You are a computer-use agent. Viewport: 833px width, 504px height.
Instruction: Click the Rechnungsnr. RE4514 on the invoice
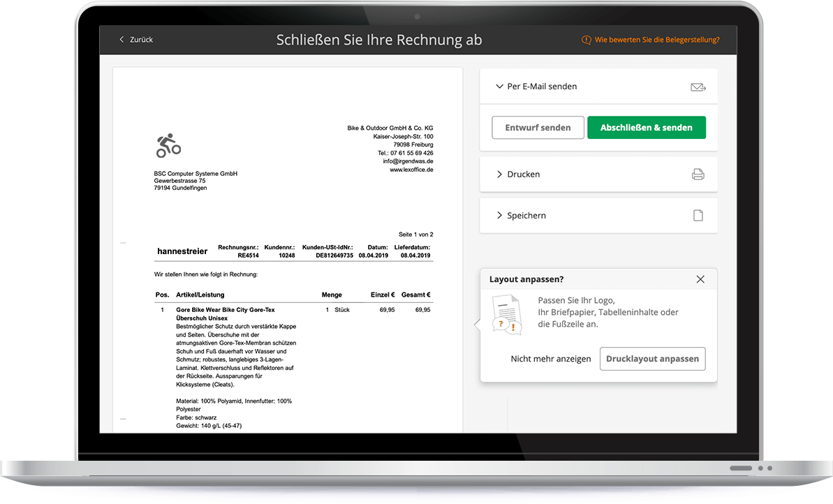247,255
